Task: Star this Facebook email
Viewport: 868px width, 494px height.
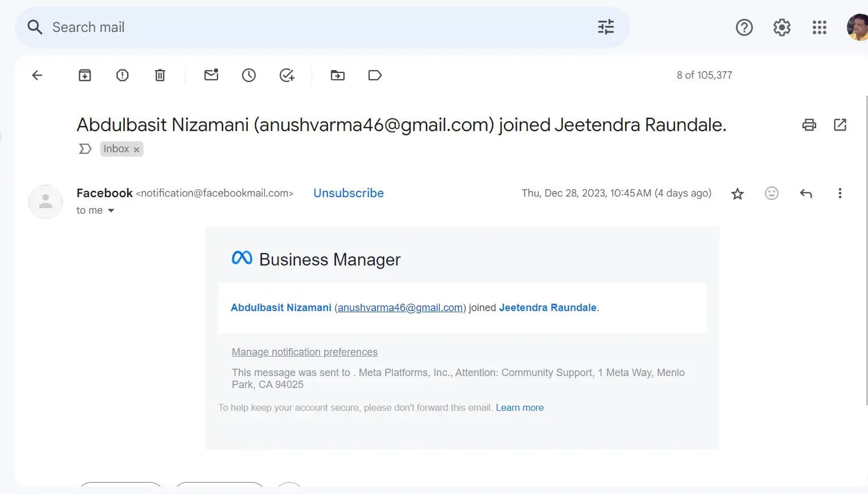Action: 738,194
